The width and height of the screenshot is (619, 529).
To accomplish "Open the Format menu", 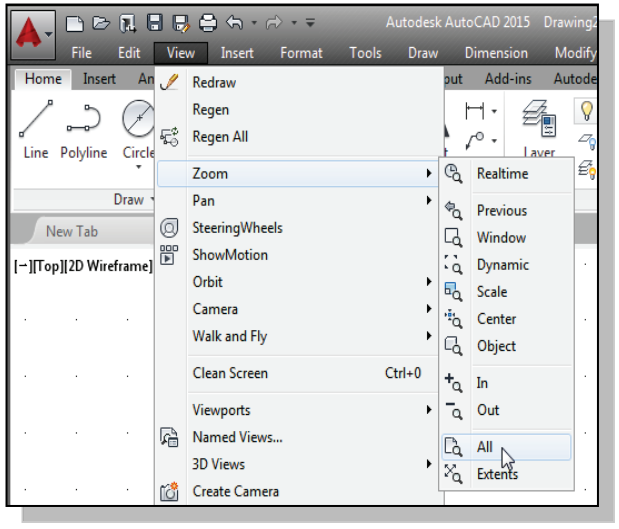I will pos(301,53).
